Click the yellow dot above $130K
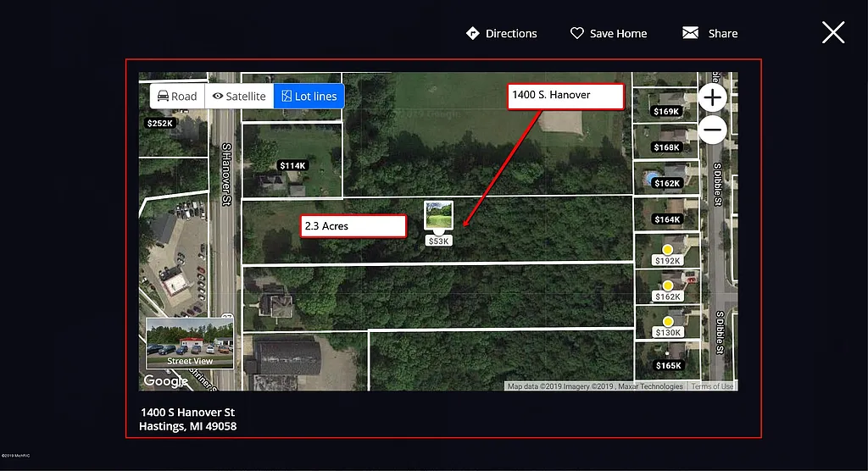The height and width of the screenshot is (471, 868). click(x=668, y=321)
